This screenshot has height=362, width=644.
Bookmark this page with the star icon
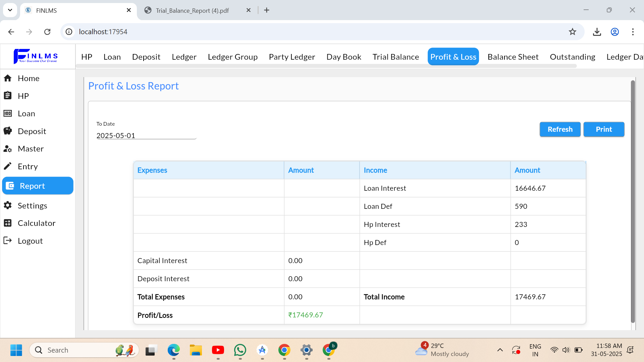click(572, 32)
